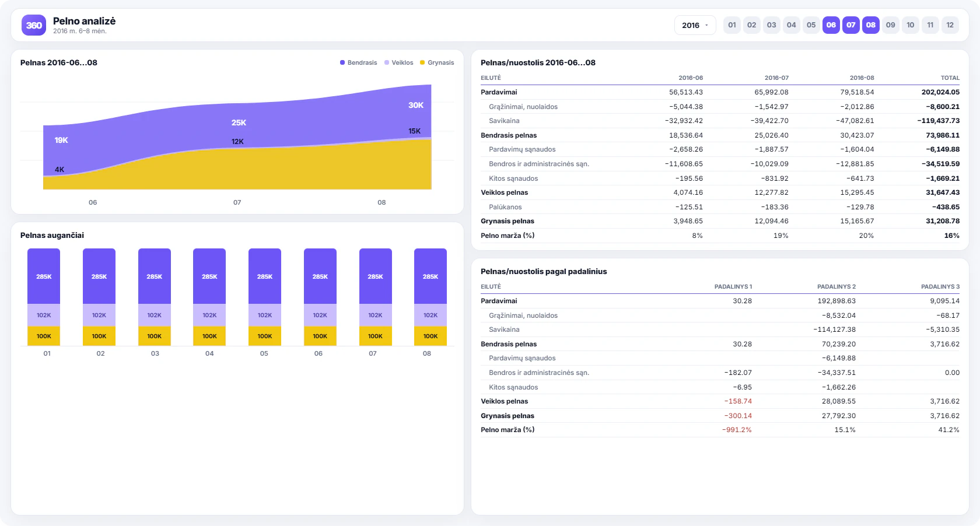The image size is (980, 526).
Task: Deselect month 08 filter
Action: click(x=871, y=25)
